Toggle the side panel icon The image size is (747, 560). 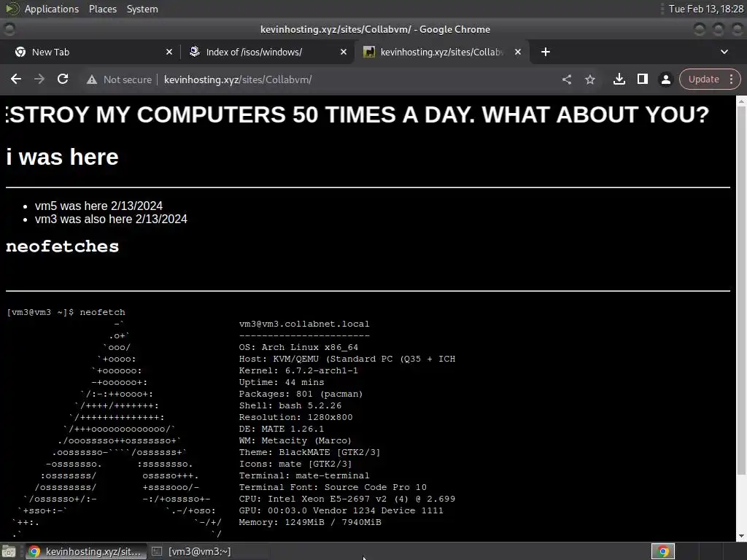643,79
